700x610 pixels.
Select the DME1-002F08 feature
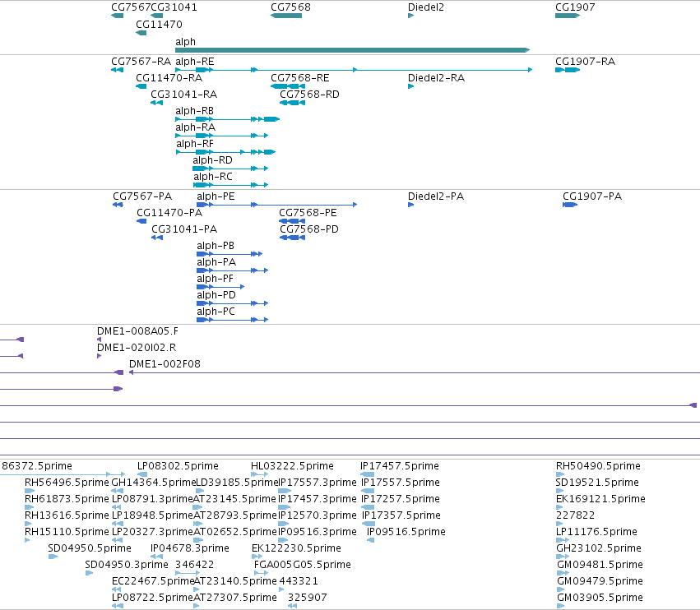pos(415,372)
